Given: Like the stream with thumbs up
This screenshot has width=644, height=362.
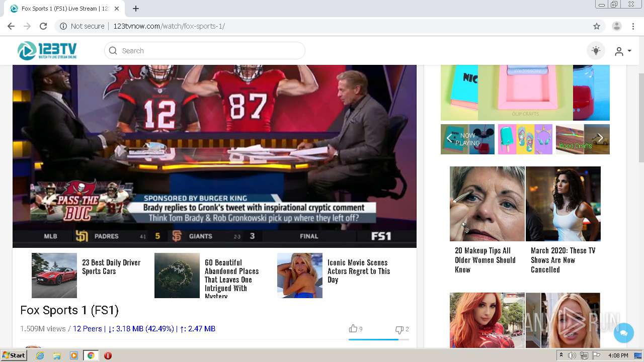Looking at the screenshot, I should point(353,329).
